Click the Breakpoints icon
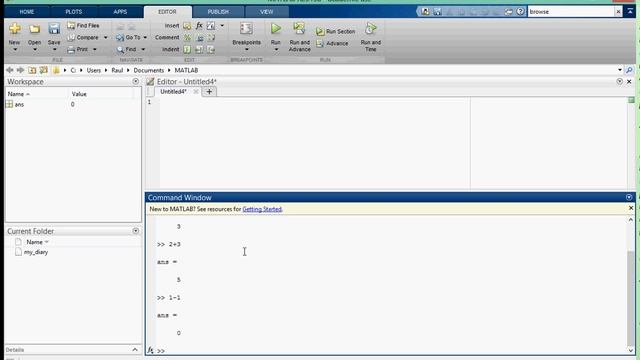 pyautogui.click(x=246, y=29)
